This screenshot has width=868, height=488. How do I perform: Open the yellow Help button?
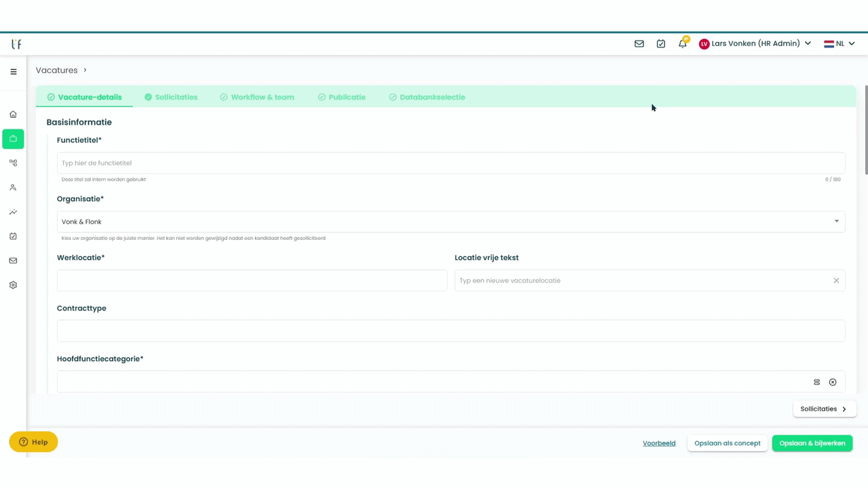click(33, 442)
